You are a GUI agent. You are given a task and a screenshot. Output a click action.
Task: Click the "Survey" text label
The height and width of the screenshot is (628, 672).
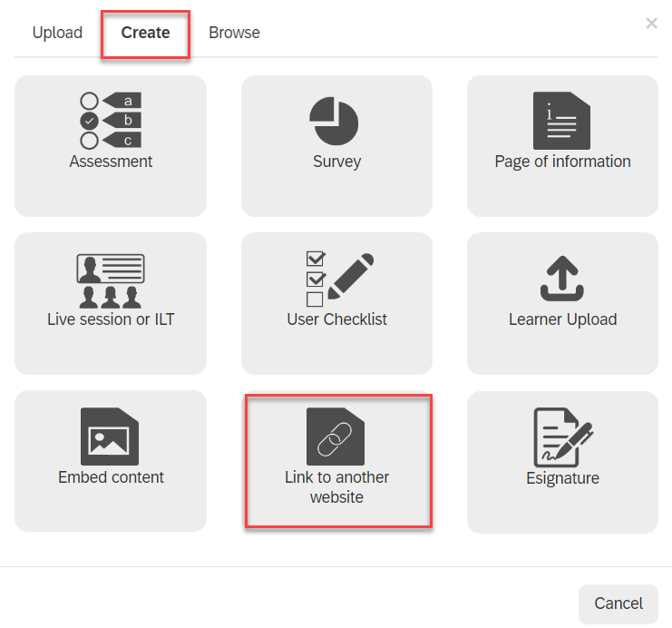click(336, 162)
